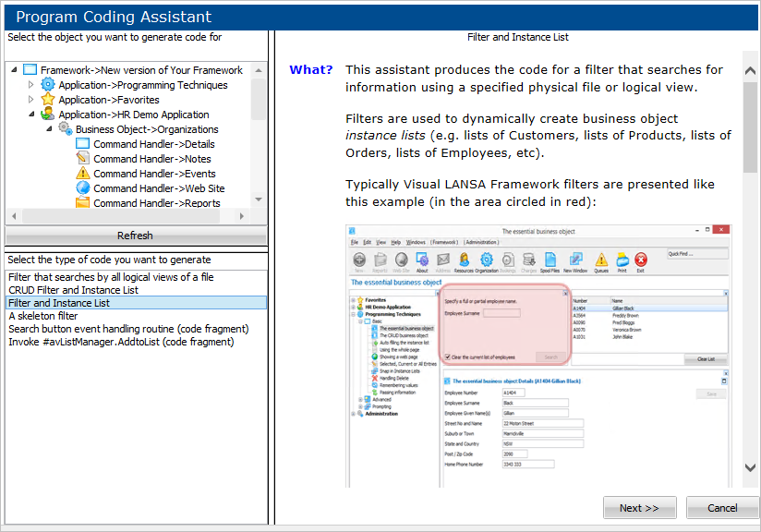Collapse Business Object Organizations node
Screen dimensions: 761x532
pyautogui.click(x=49, y=129)
